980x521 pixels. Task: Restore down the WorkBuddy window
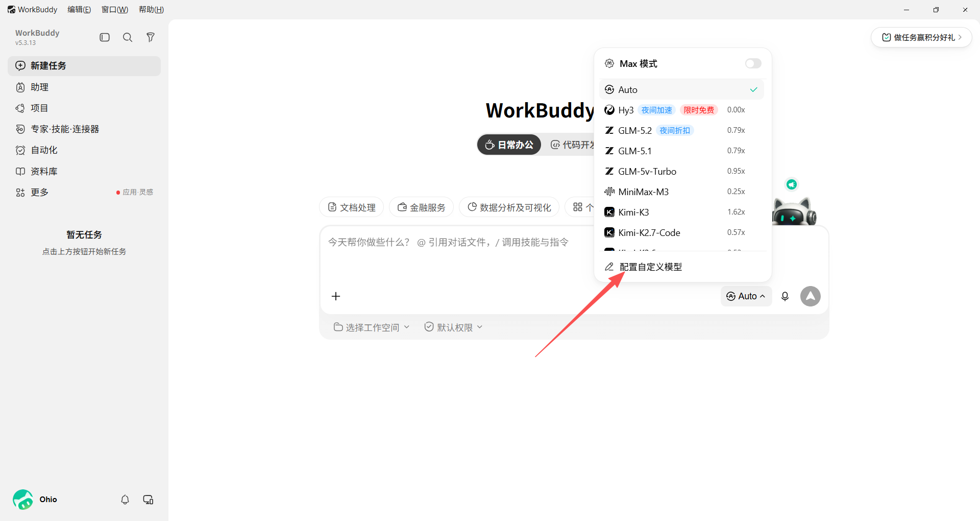tap(936, 10)
